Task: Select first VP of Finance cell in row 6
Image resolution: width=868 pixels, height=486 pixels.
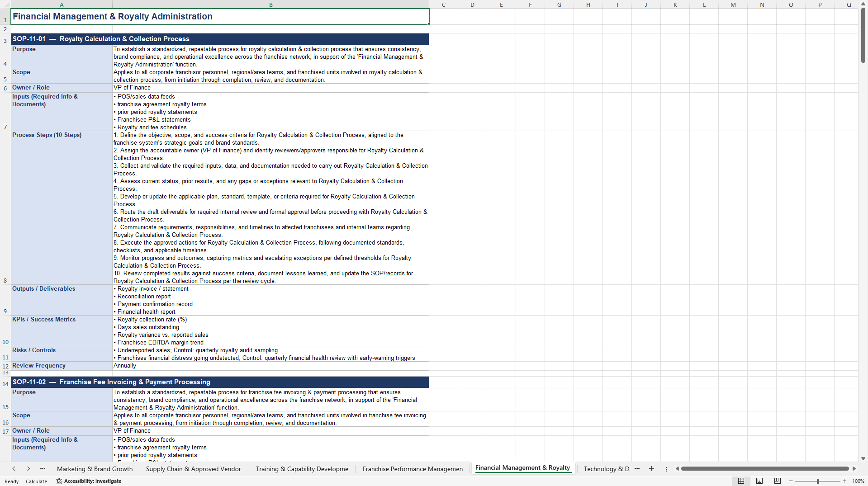Action: (x=270, y=88)
